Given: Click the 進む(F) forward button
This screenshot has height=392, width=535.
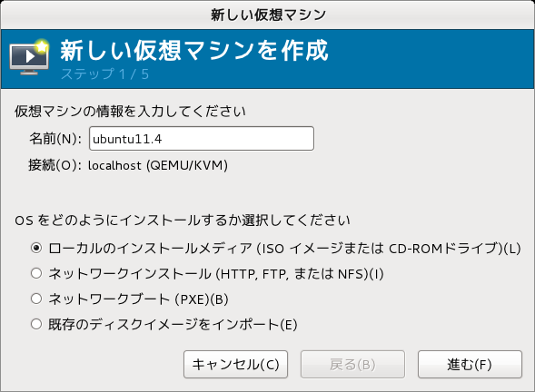Looking at the screenshot, I should click(470, 365).
